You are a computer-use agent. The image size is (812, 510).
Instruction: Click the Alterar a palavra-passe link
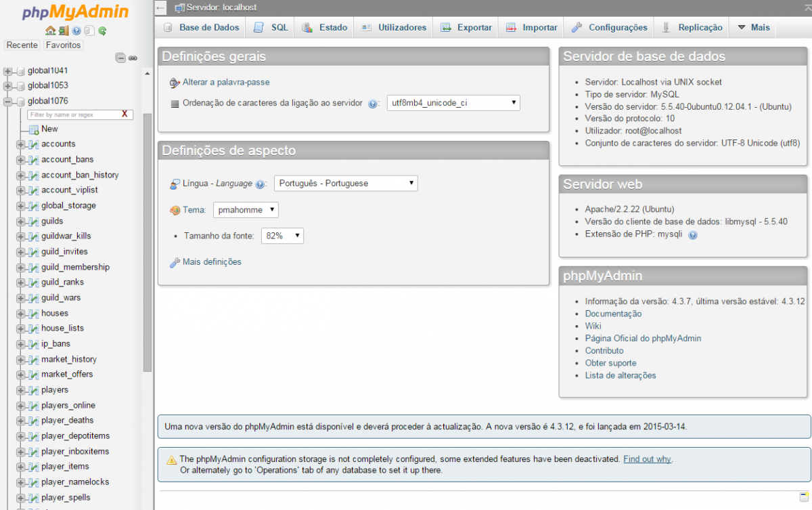point(226,83)
